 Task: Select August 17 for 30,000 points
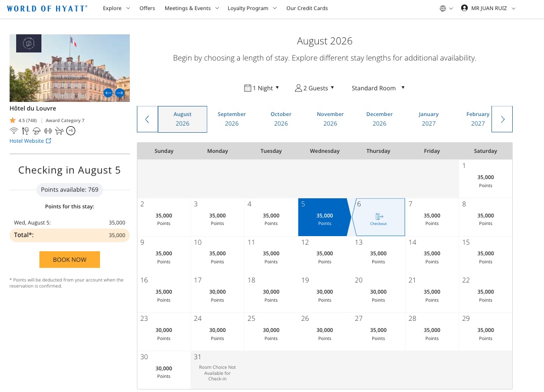click(218, 294)
